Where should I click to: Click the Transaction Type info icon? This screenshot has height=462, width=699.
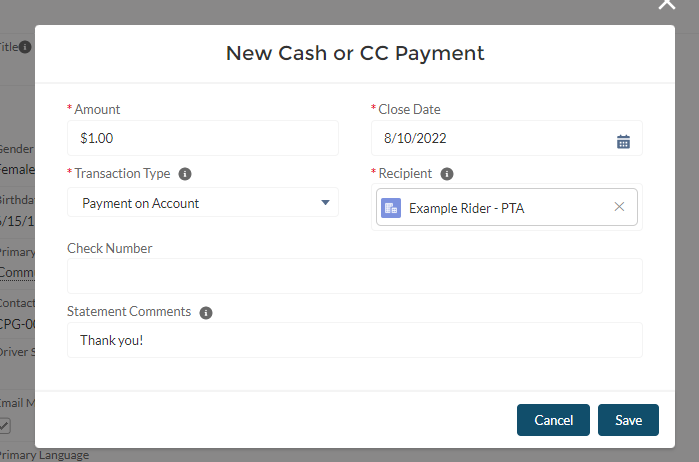tap(186, 173)
